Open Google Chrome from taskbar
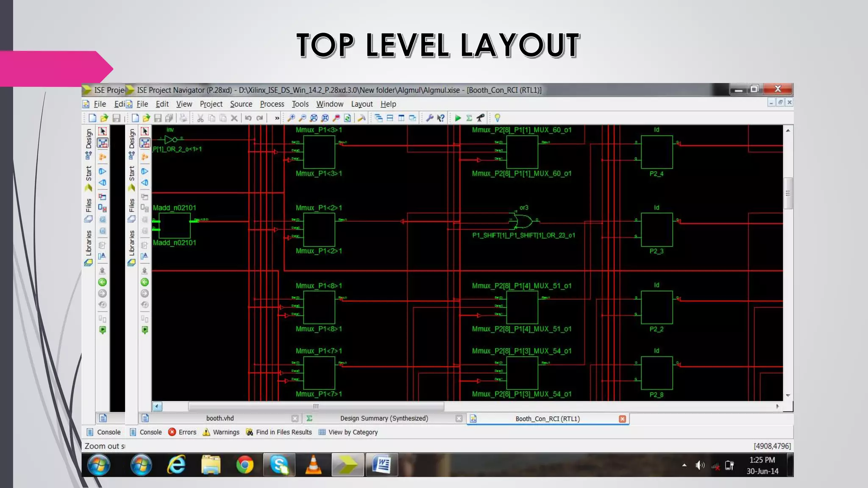This screenshot has width=868, height=488. click(245, 465)
